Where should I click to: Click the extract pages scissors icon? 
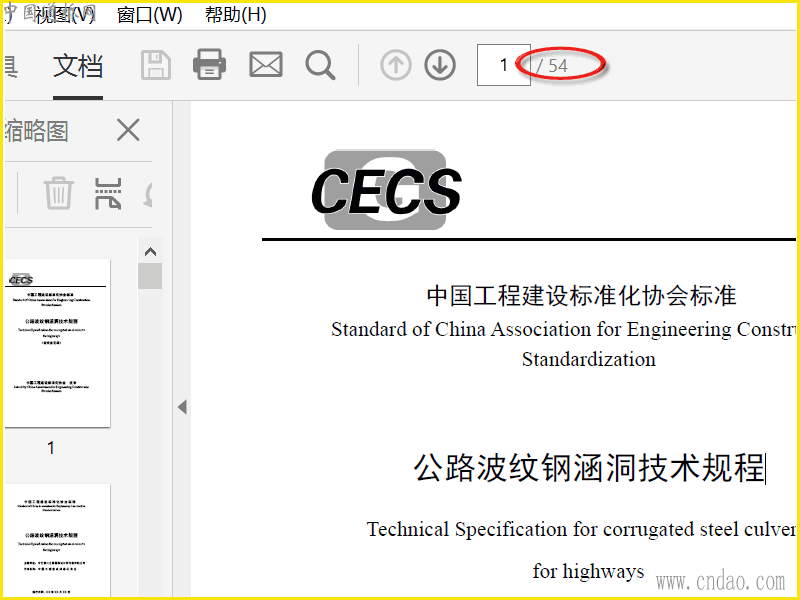pos(108,193)
